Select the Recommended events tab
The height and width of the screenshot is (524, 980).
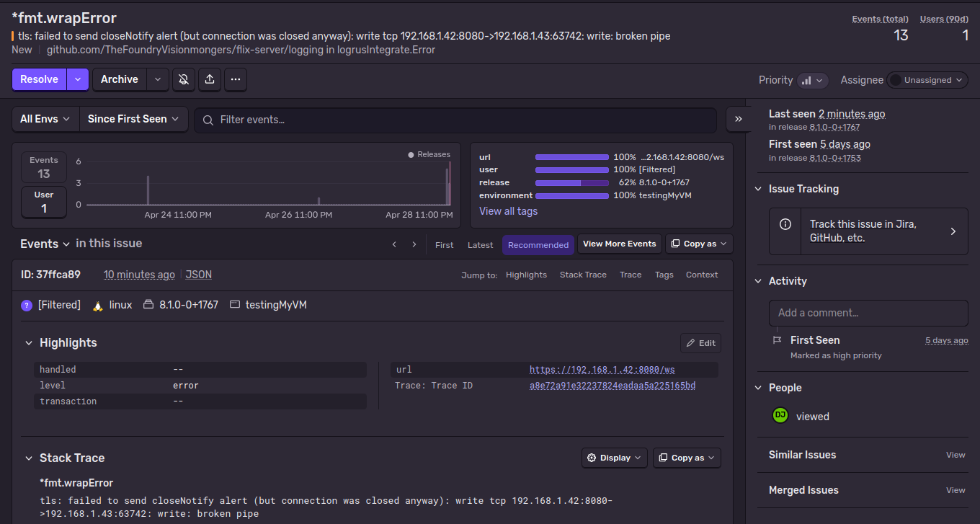click(x=538, y=244)
